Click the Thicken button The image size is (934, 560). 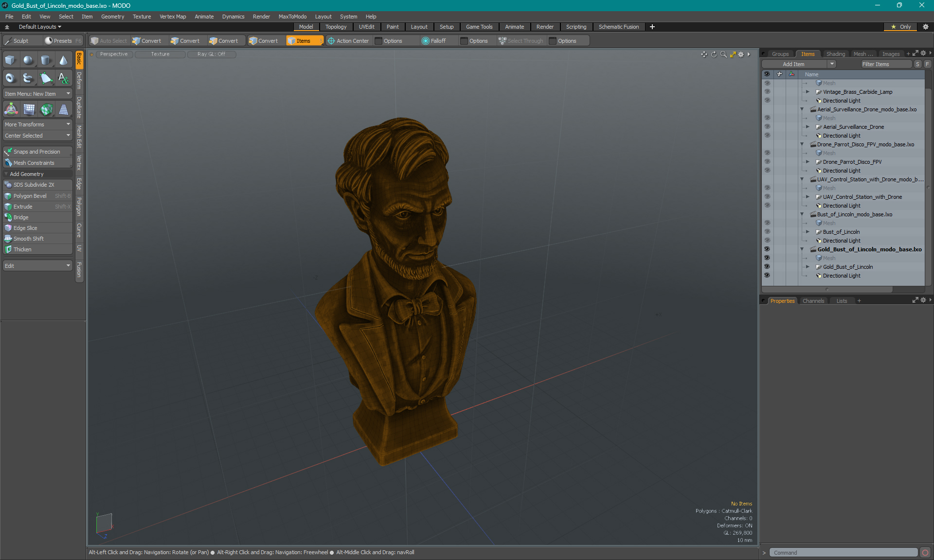click(x=37, y=249)
